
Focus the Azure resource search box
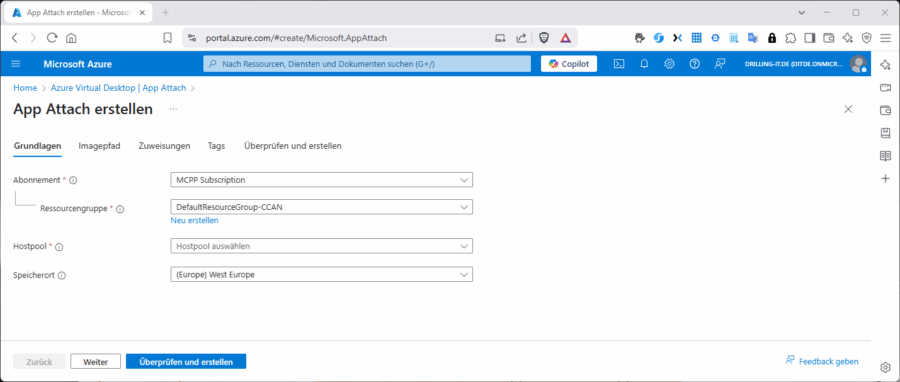[367, 64]
